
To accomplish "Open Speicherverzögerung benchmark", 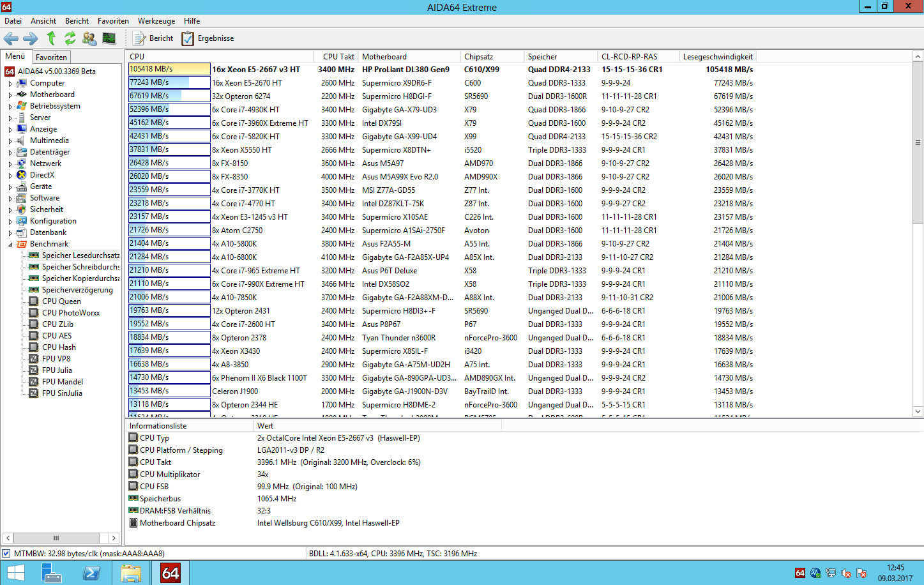I will click(x=77, y=290).
